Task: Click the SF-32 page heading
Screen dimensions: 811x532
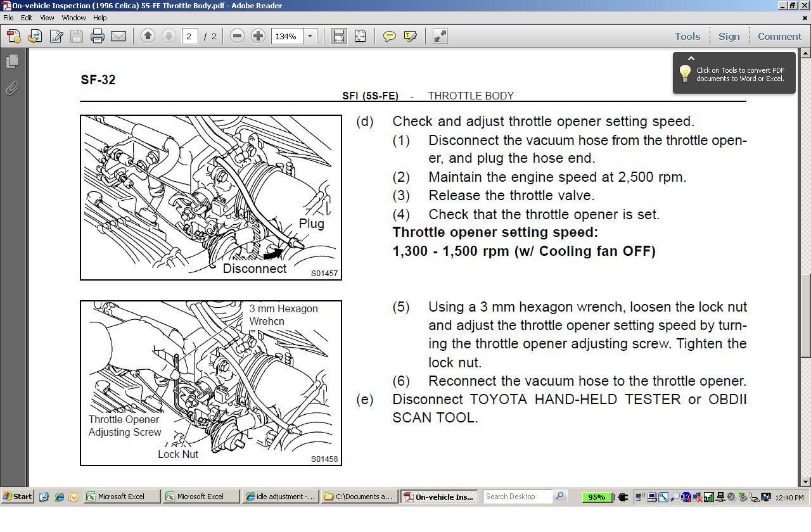Action: pyautogui.click(x=98, y=80)
